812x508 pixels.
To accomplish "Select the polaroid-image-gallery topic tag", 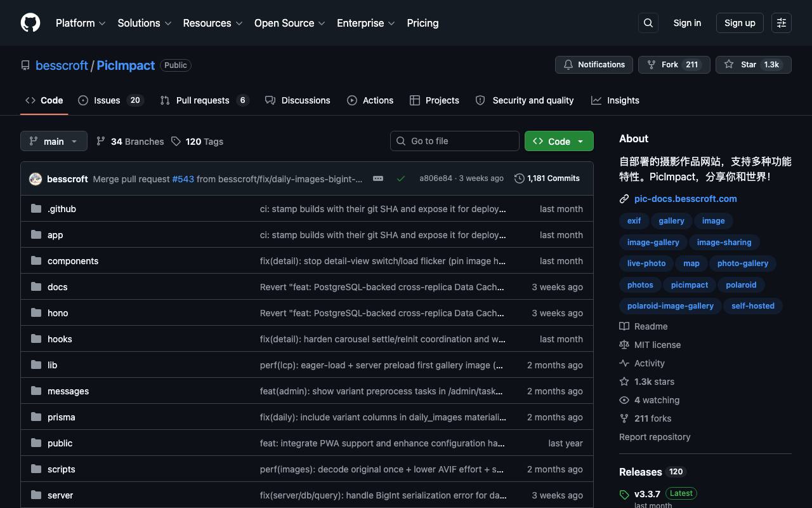I will tap(671, 306).
